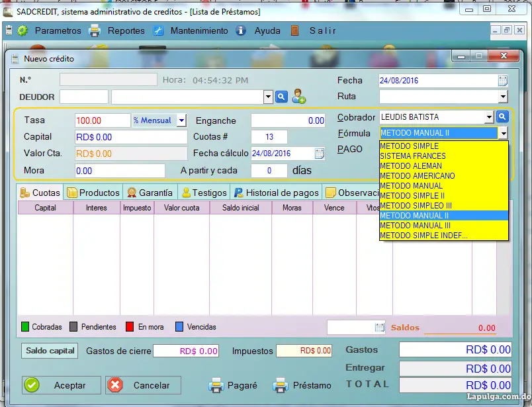
Task: Expand the Cobrador dropdown arrow
Action: pos(489,117)
